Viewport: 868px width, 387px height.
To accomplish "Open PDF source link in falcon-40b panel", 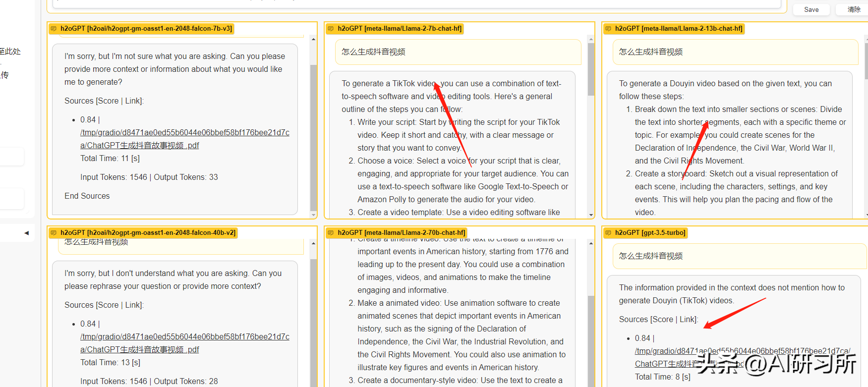I will [x=185, y=343].
